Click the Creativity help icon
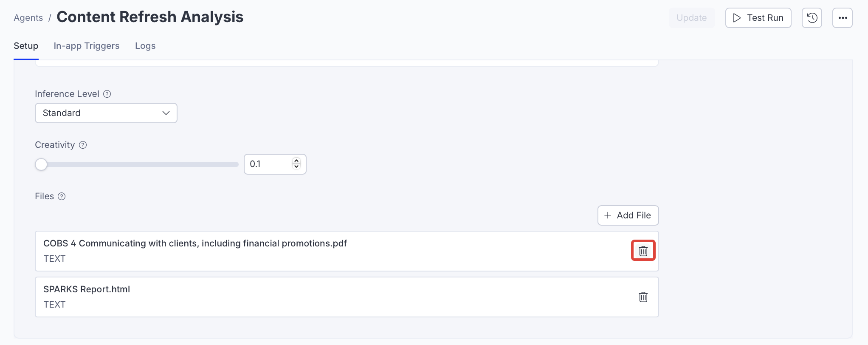868x345 pixels. [83, 145]
